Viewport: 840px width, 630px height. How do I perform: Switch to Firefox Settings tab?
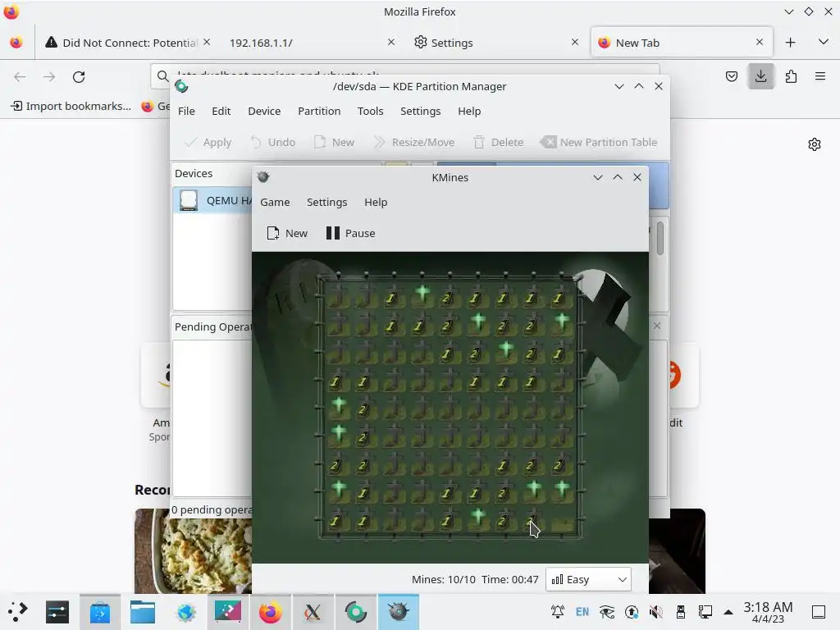(495, 43)
